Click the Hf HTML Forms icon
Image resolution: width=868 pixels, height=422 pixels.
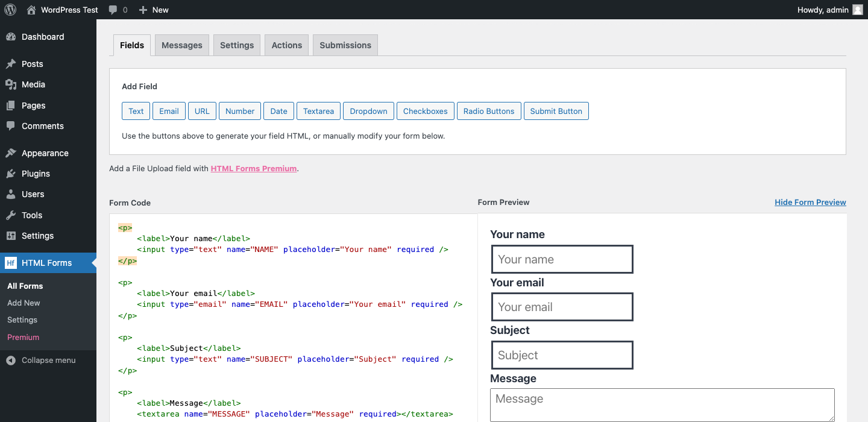pyautogui.click(x=11, y=263)
